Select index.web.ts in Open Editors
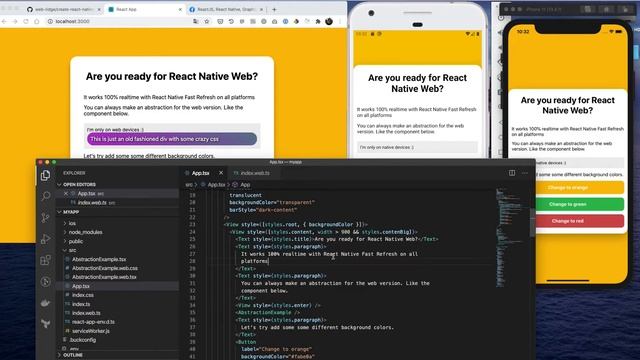Viewport: 640px width, 360px height. (x=91, y=203)
